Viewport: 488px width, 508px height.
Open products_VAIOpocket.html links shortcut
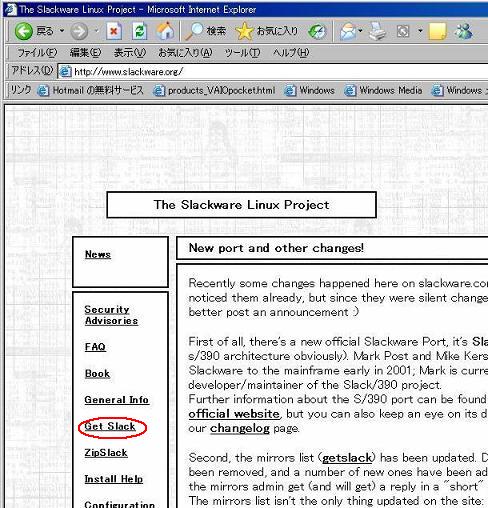click(x=214, y=90)
